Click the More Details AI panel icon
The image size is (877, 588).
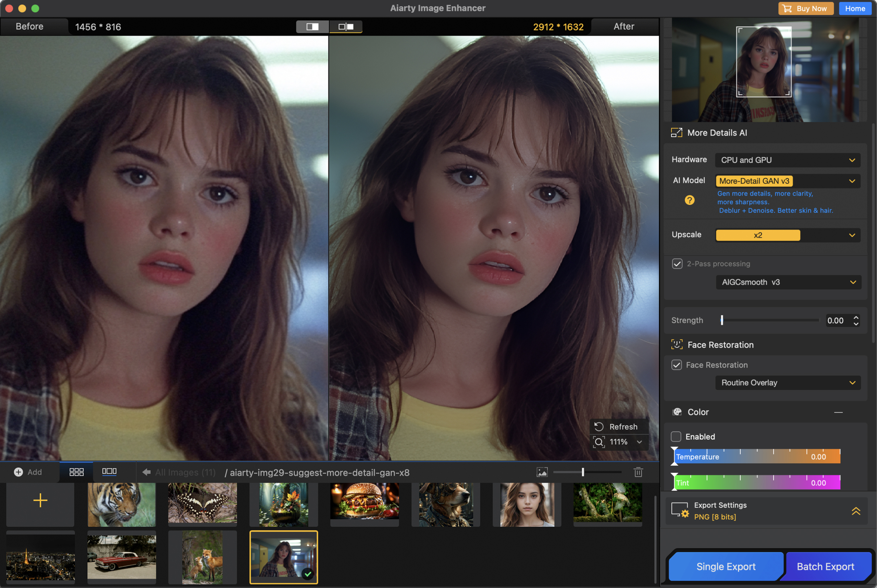pyautogui.click(x=677, y=132)
